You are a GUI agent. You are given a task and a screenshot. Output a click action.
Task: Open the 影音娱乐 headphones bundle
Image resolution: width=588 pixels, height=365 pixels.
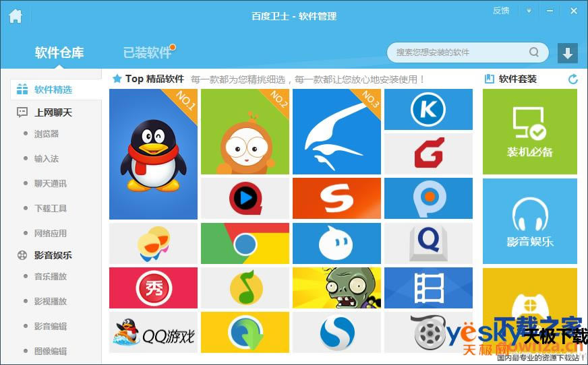[x=529, y=221]
